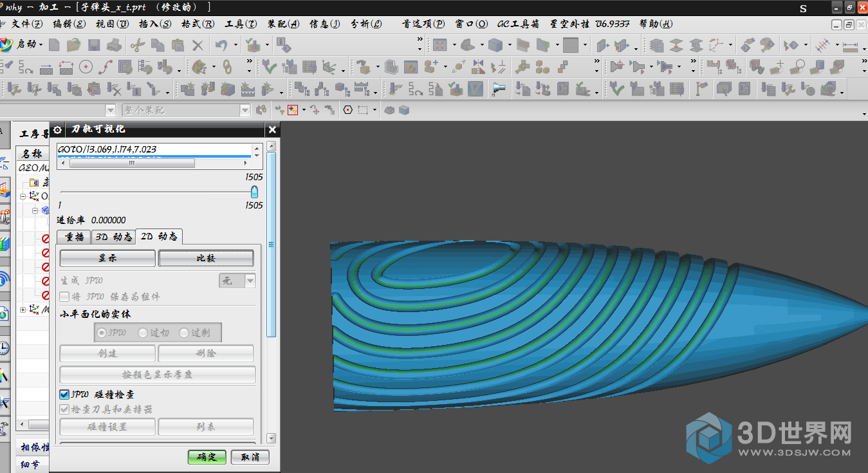
Task: Click the 确定 button
Action: (207, 457)
